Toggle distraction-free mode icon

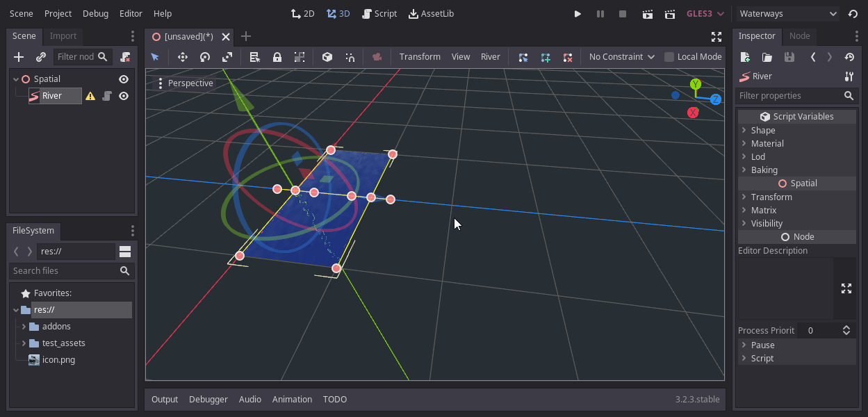pos(716,36)
